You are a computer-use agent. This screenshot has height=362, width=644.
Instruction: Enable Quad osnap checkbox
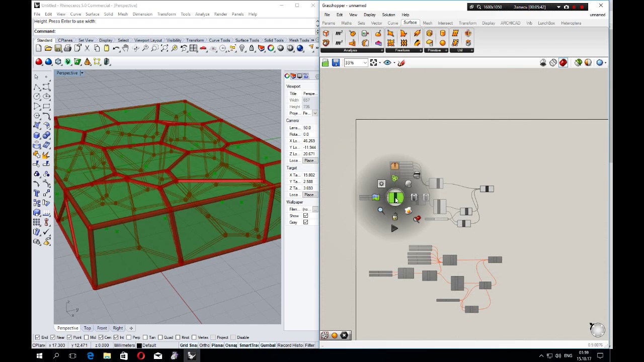tap(159, 337)
